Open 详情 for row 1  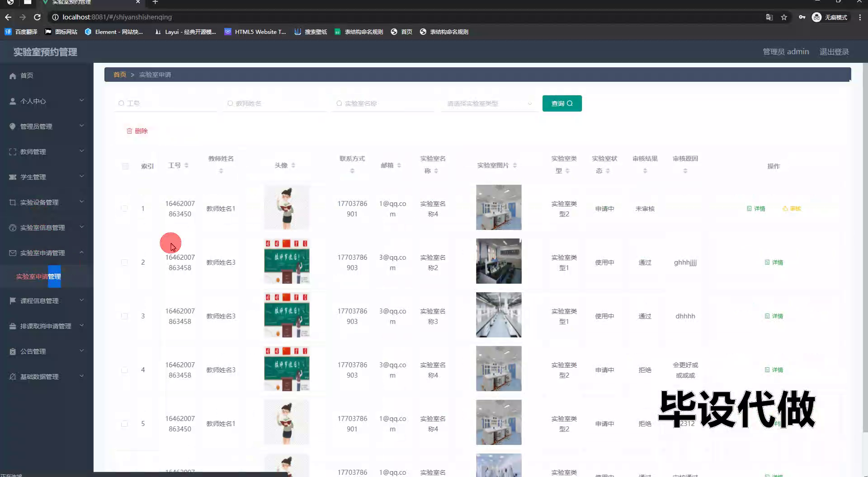point(756,209)
